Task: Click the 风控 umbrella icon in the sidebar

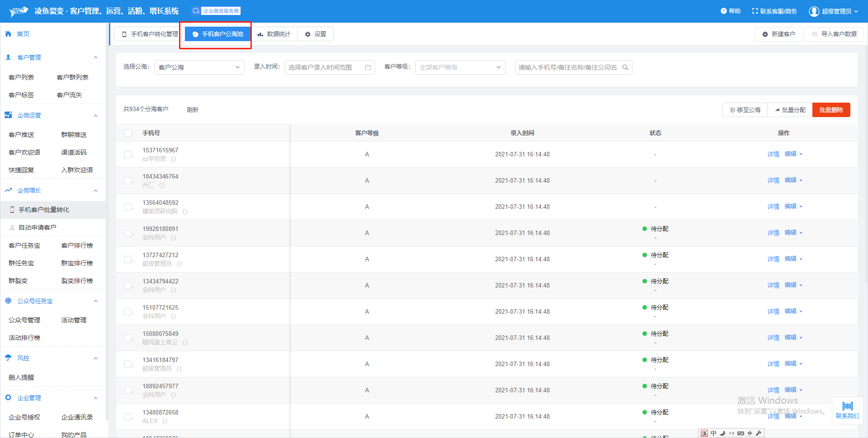Action: (8, 358)
